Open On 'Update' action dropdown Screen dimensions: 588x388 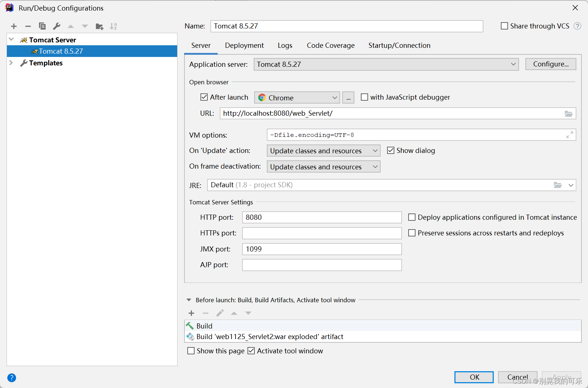pos(323,151)
